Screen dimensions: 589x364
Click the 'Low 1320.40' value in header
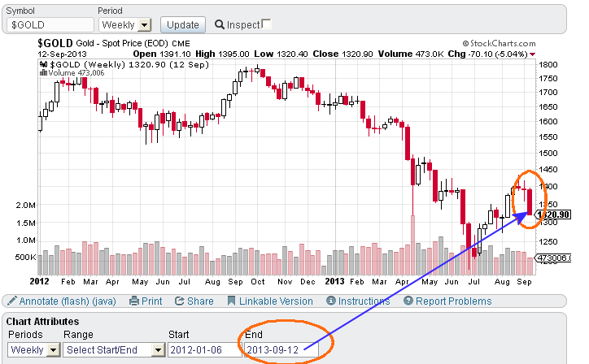pyautogui.click(x=281, y=54)
